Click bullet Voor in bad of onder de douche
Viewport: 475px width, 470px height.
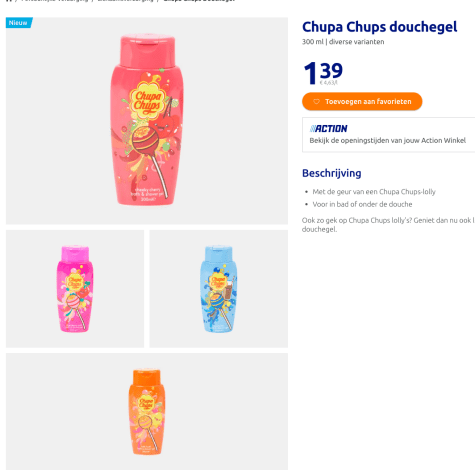click(x=362, y=204)
